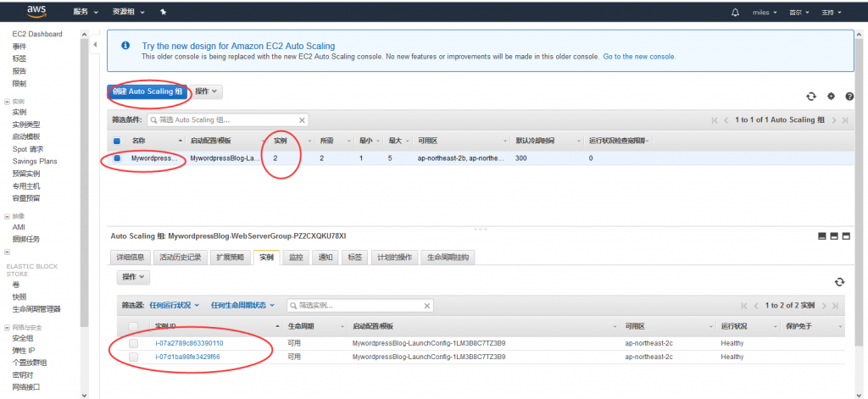This screenshot has height=399, width=868.
Task: Open the 操作 dropdown beside create button
Action: click(x=206, y=91)
